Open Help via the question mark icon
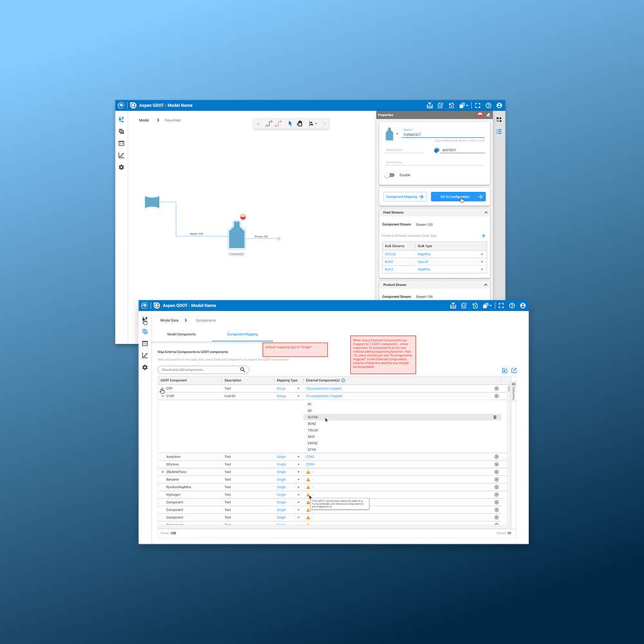The height and width of the screenshot is (644, 644). click(511, 305)
